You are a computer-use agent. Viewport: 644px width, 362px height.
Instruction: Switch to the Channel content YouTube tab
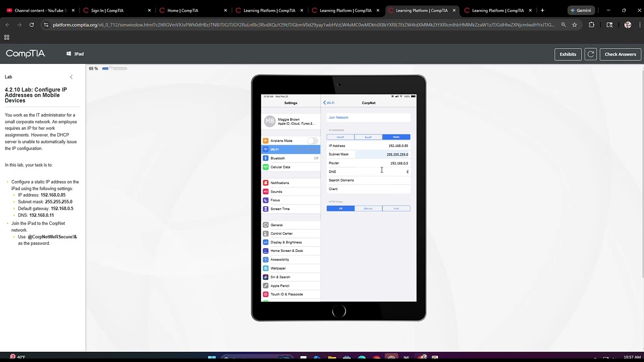(40, 10)
